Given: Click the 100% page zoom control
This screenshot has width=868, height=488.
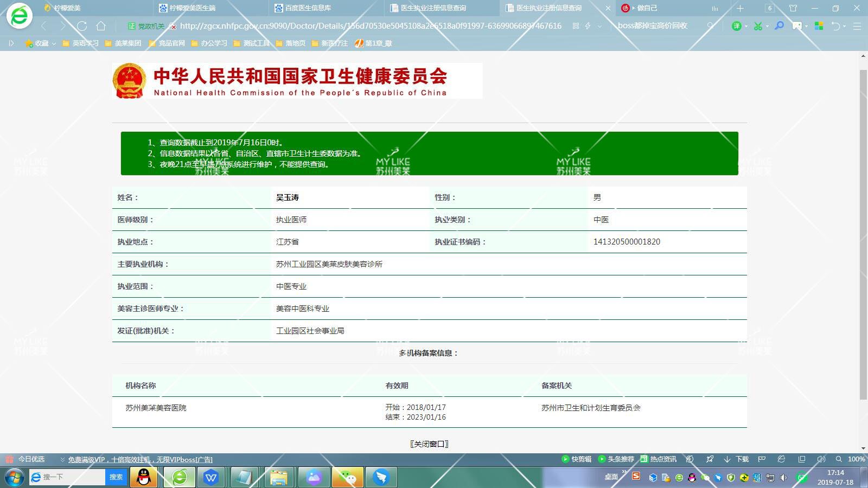Looking at the screenshot, I should tap(856, 459).
